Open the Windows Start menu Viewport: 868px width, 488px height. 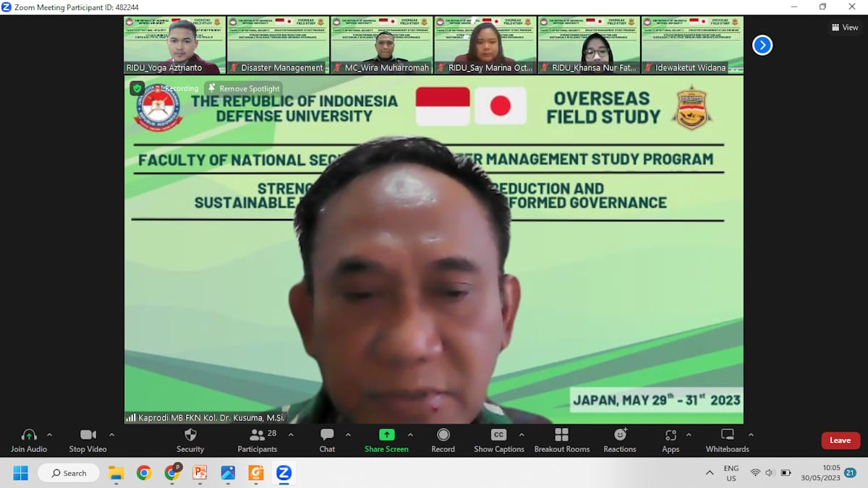20,473
